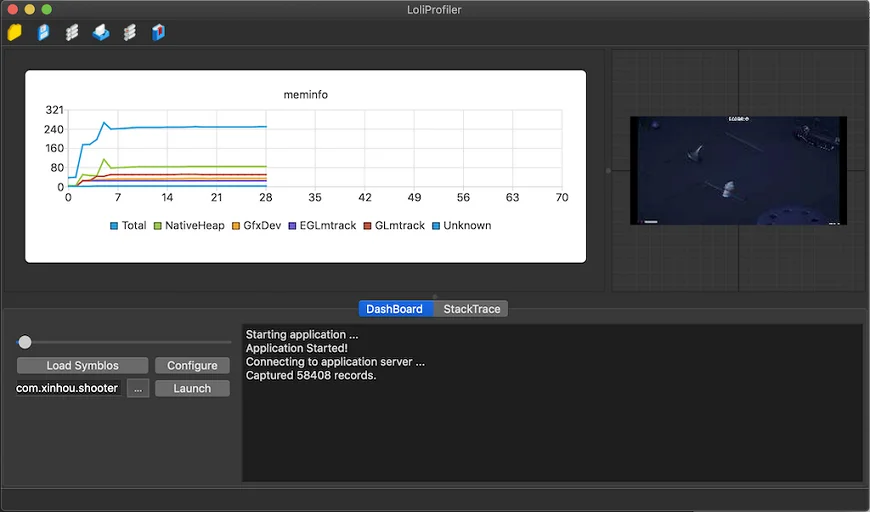Toggle the EGLmtrack legend swatch
870x512 pixels.
point(292,226)
